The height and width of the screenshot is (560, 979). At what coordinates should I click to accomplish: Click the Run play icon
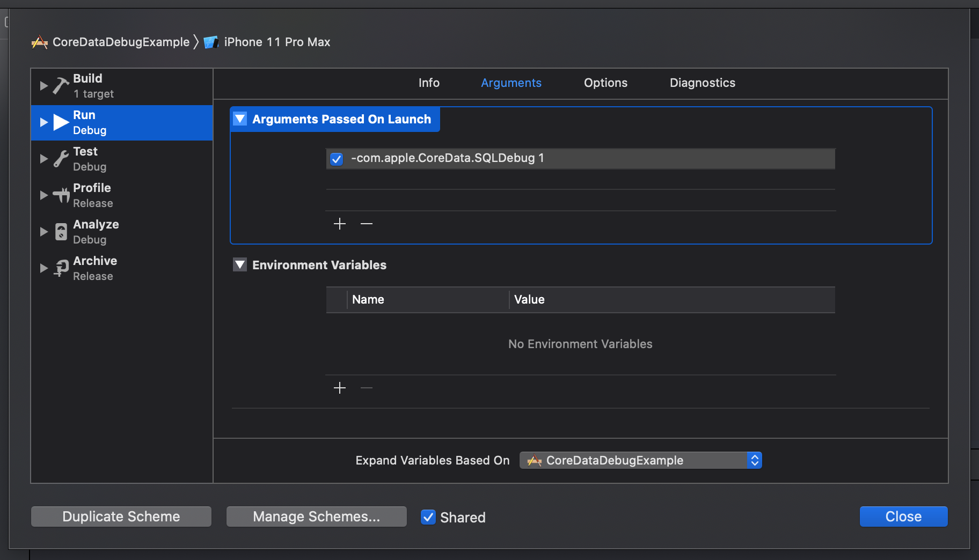(61, 122)
